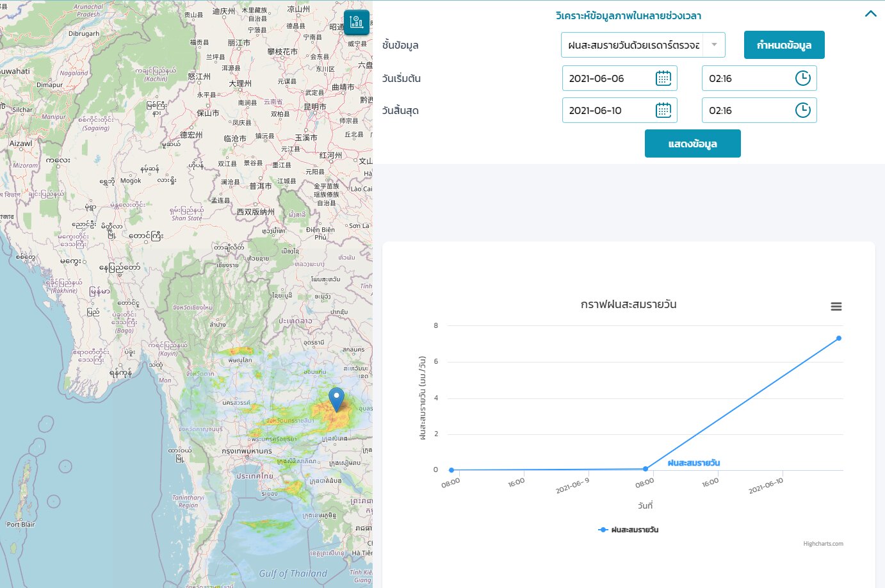Open end date calendar icon
Screen dimensions: 885x588
point(663,110)
